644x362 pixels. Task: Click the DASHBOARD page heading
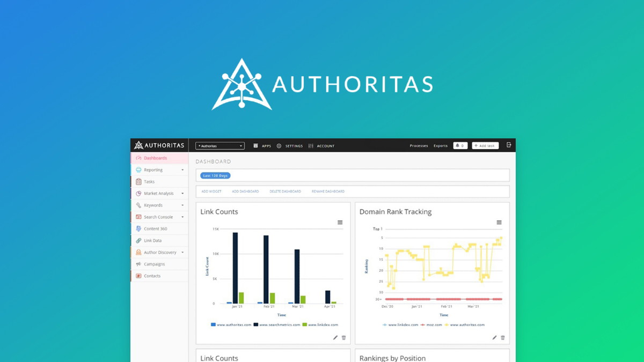tap(213, 161)
